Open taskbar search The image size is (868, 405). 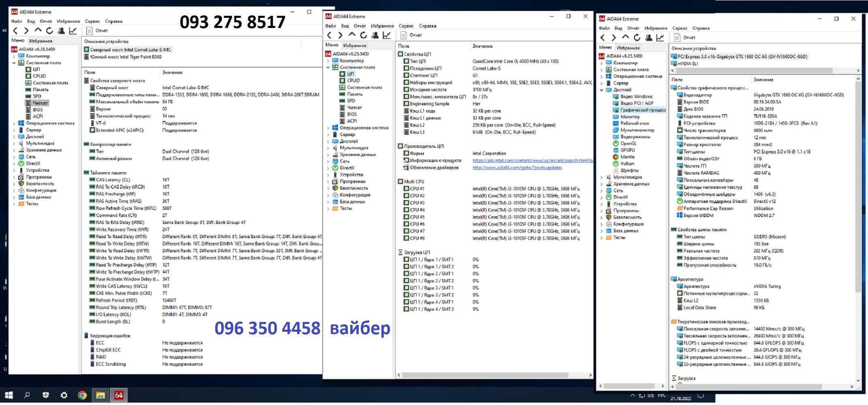[x=27, y=395]
